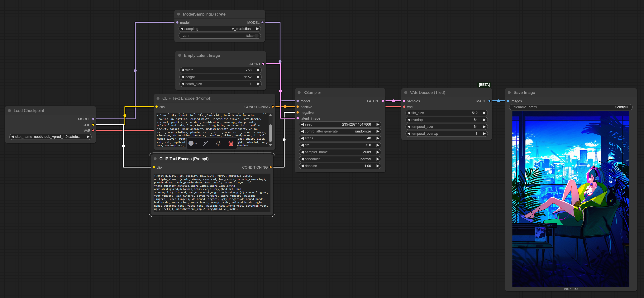Viewport: 644px width, 298px height.
Task: Open the node color picker circle
Action: [x=191, y=143]
